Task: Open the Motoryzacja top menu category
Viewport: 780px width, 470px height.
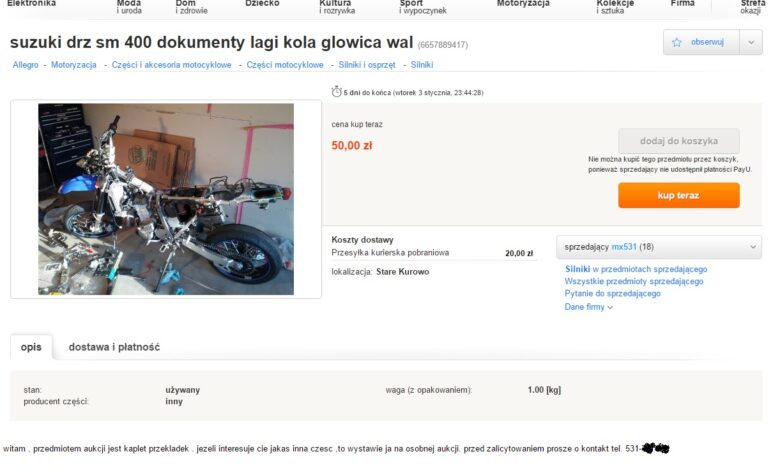Action: tap(523, 4)
